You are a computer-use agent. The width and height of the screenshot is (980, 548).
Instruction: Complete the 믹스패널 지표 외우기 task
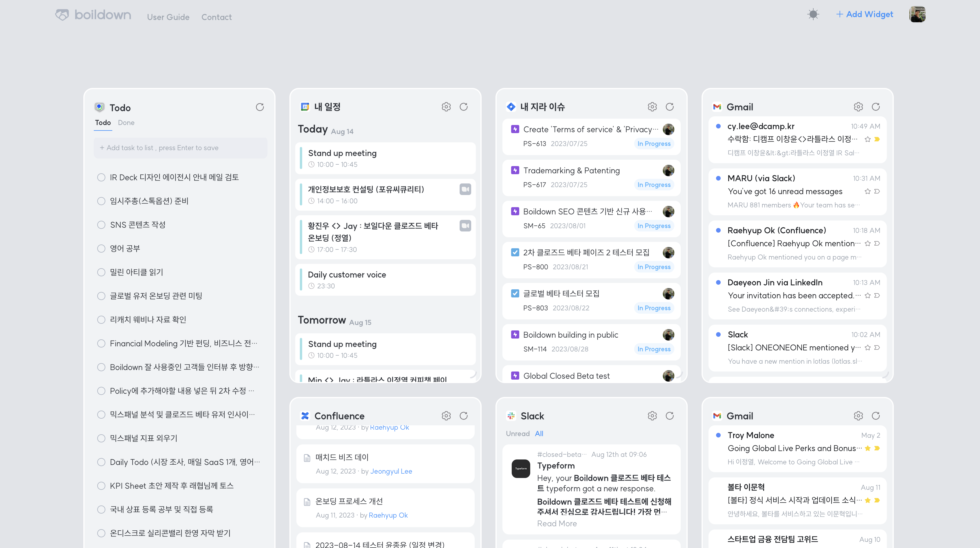point(101,438)
